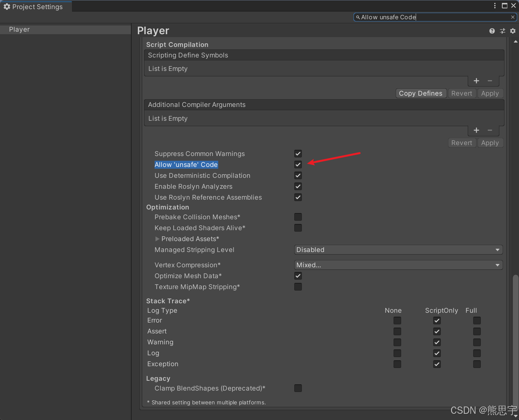
Task: Set Error stack trace to None
Action: [x=397, y=320]
